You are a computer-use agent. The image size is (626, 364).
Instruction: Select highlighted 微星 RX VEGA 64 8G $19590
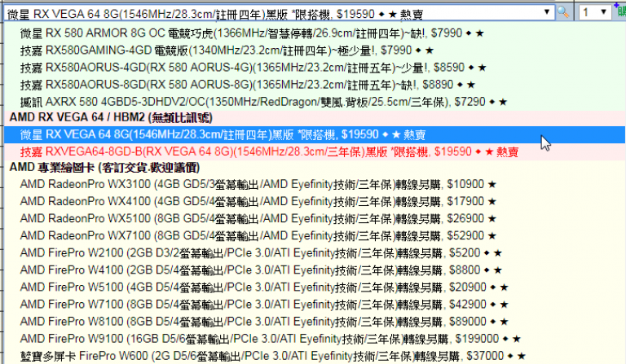point(315,134)
